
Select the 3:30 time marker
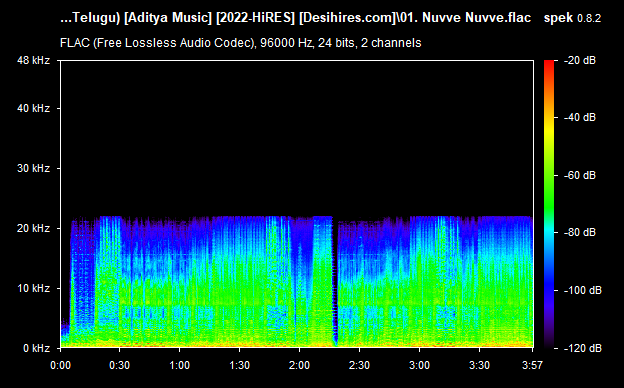click(x=480, y=365)
